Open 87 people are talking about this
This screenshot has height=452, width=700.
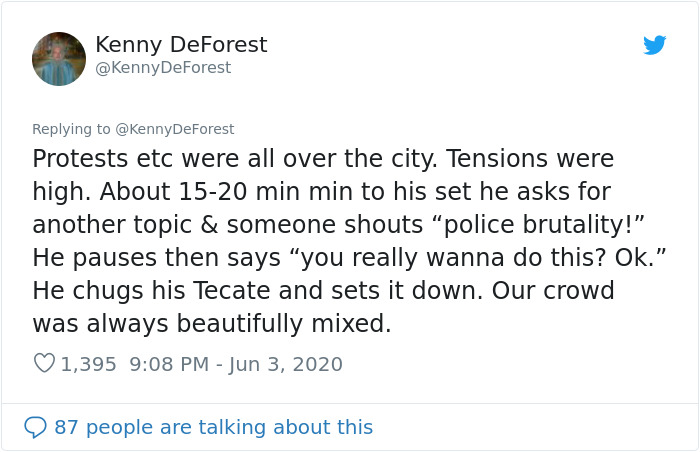(x=213, y=427)
